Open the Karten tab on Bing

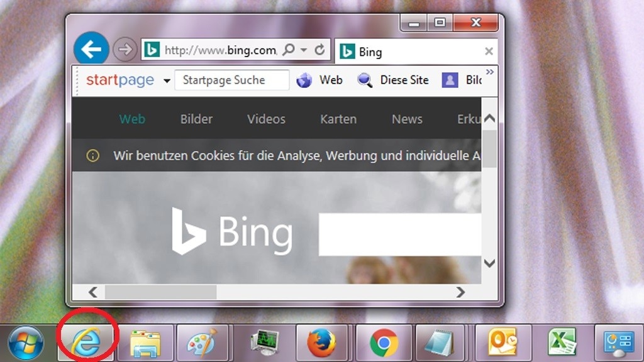click(338, 119)
